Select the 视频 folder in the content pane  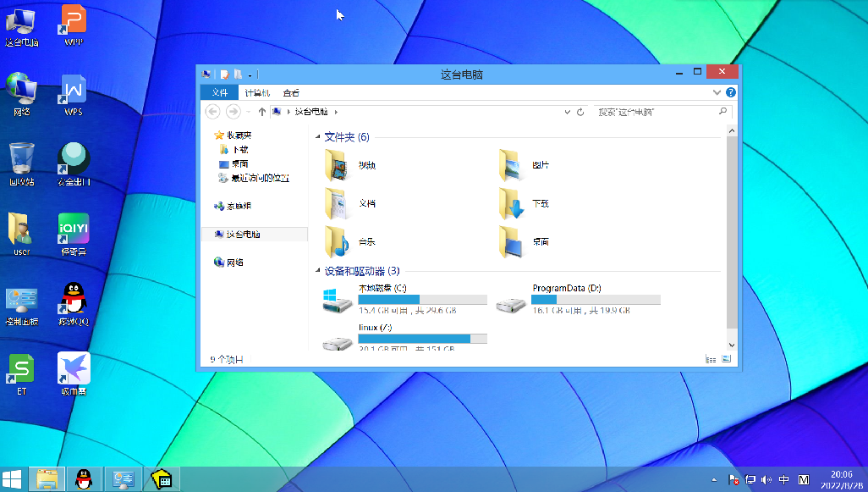[x=351, y=165]
